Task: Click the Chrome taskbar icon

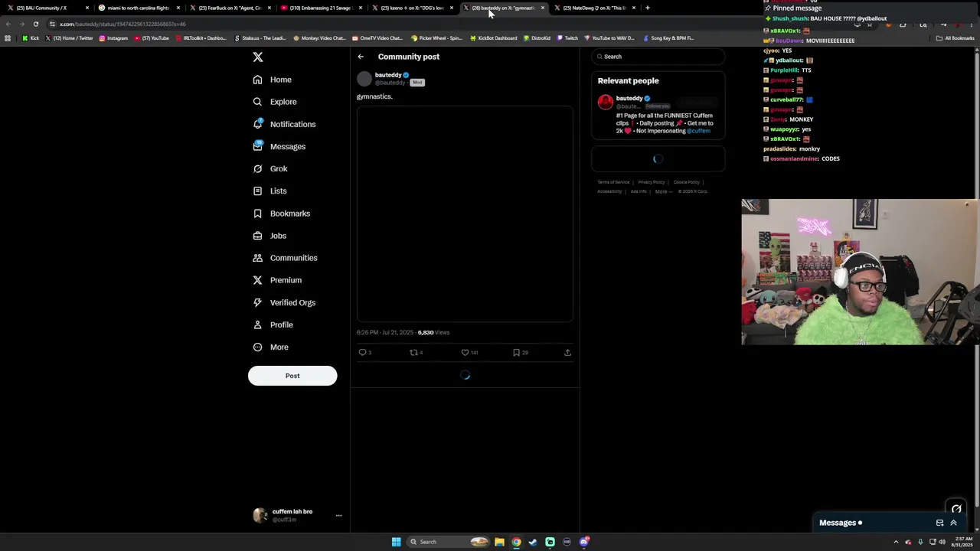Action: point(516,542)
